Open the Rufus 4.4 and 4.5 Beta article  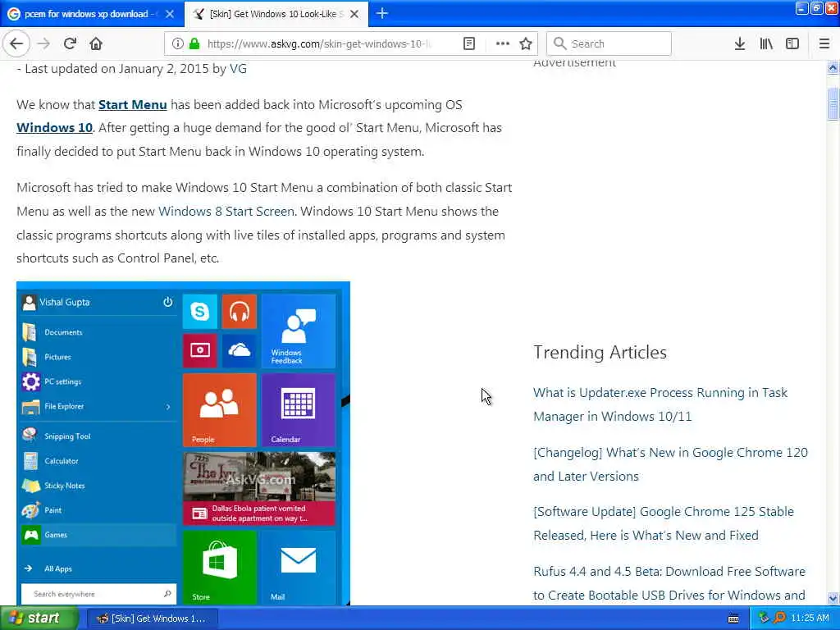[x=669, y=583]
